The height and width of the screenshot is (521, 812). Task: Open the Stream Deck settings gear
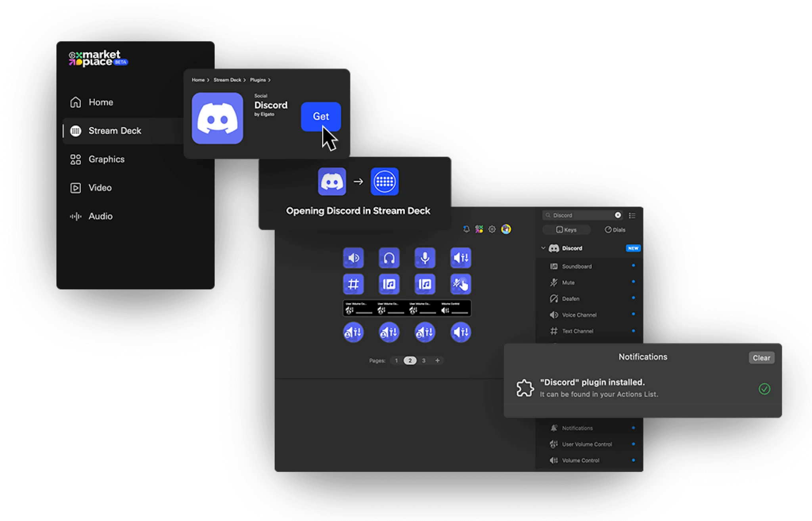tap(492, 229)
